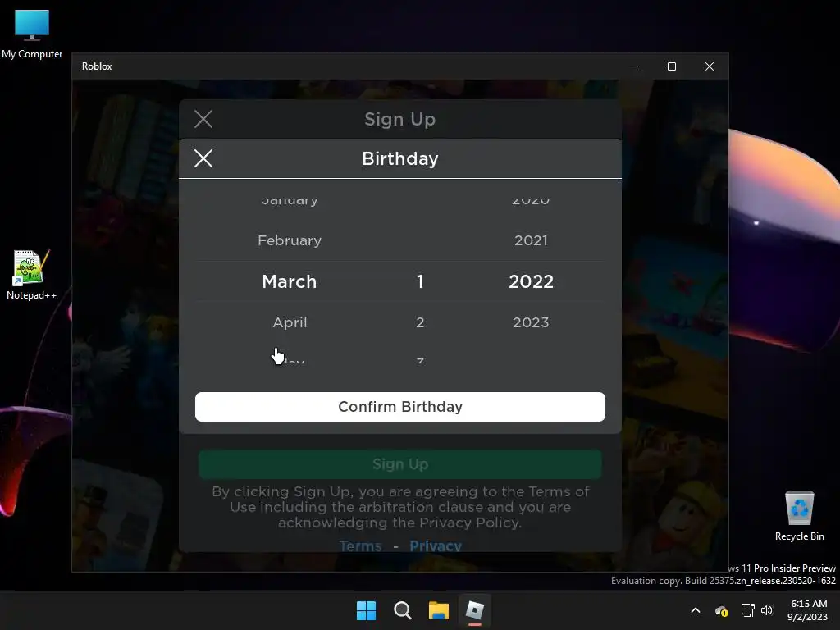Open the Terms link
840x630 pixels.
(361, 546)
